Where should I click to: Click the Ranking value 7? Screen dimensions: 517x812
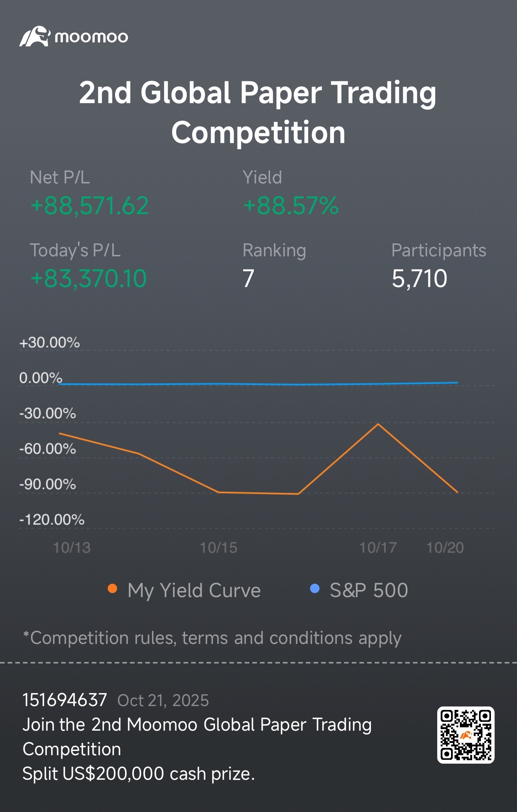(x=249, y=278)
